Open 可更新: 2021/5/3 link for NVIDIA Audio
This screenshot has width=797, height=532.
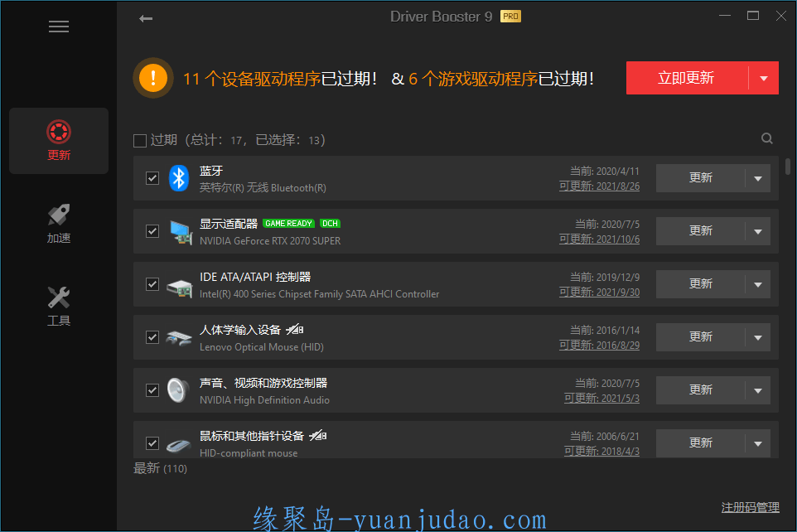[601, 399]
